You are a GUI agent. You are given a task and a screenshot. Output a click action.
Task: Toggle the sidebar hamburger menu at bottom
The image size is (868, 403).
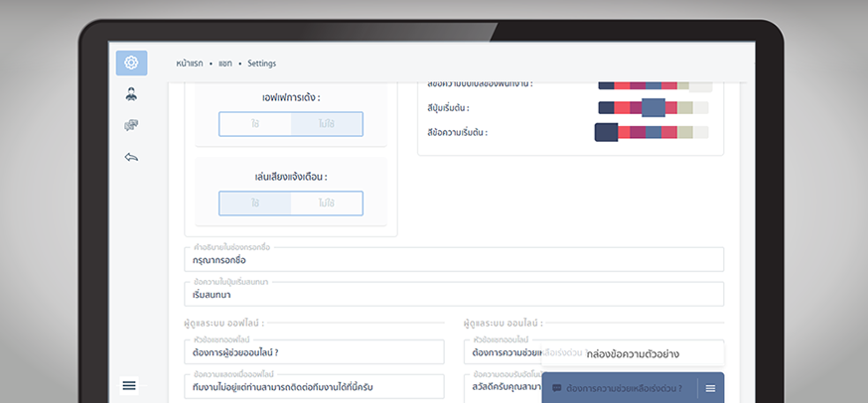pos(129,385)
